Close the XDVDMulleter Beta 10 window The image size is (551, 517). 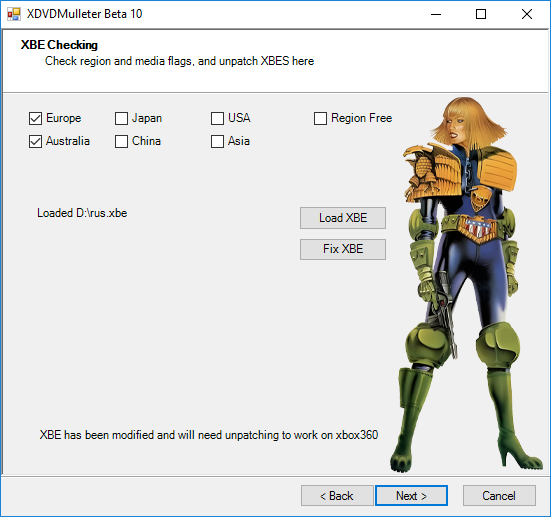click(x=526, y=14)
